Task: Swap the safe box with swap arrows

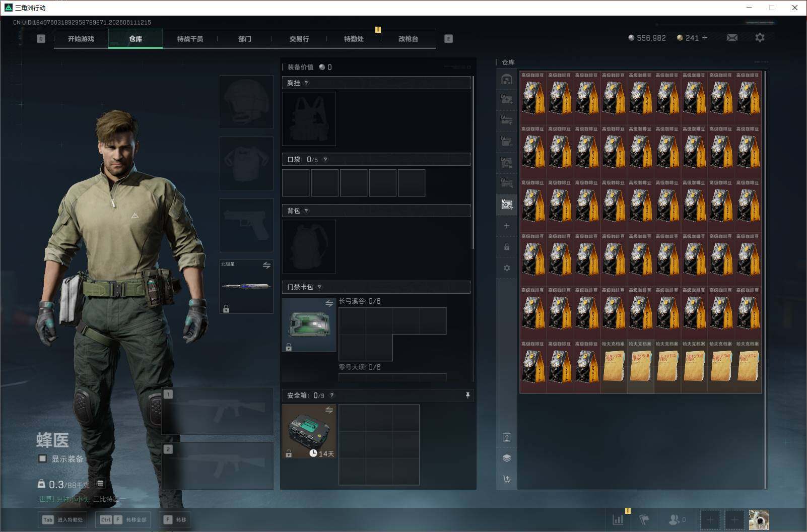Action: [329, 410]
